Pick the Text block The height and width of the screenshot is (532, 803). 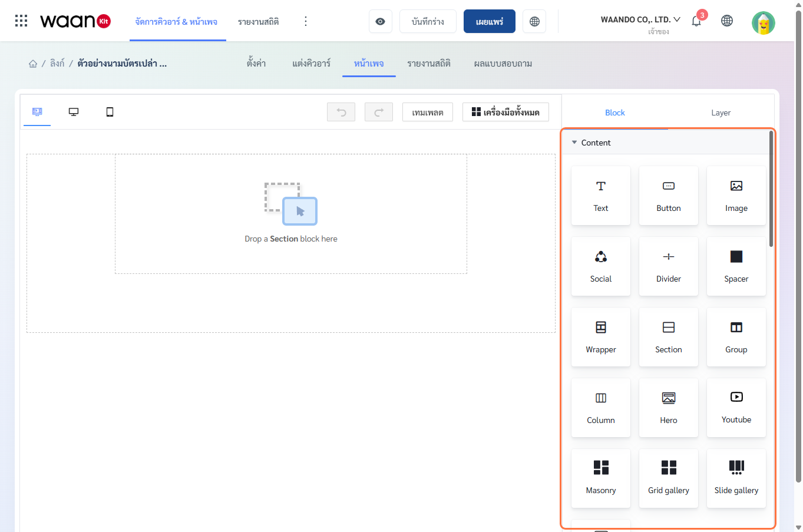[x=601, y=196]
